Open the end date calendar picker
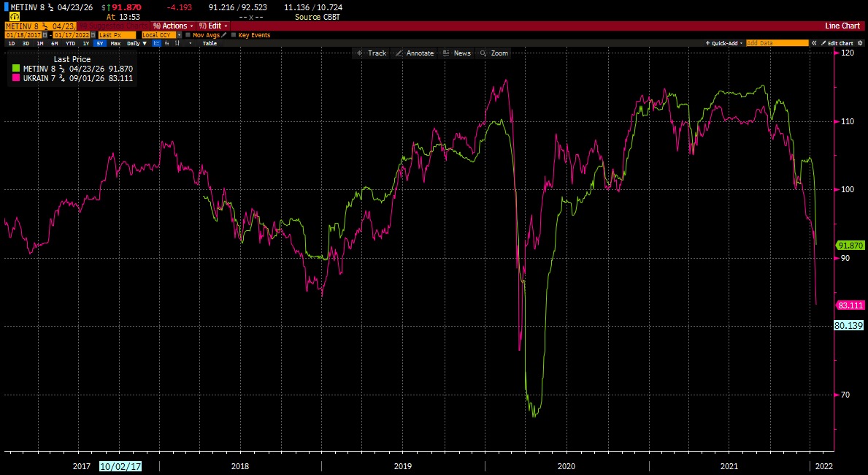868x475 pixels. click(93, 35)
